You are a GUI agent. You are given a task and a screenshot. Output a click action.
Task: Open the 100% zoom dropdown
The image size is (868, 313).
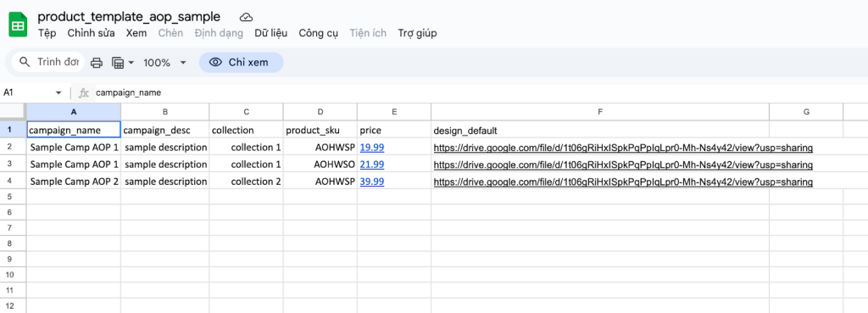(x=165, y=63)
